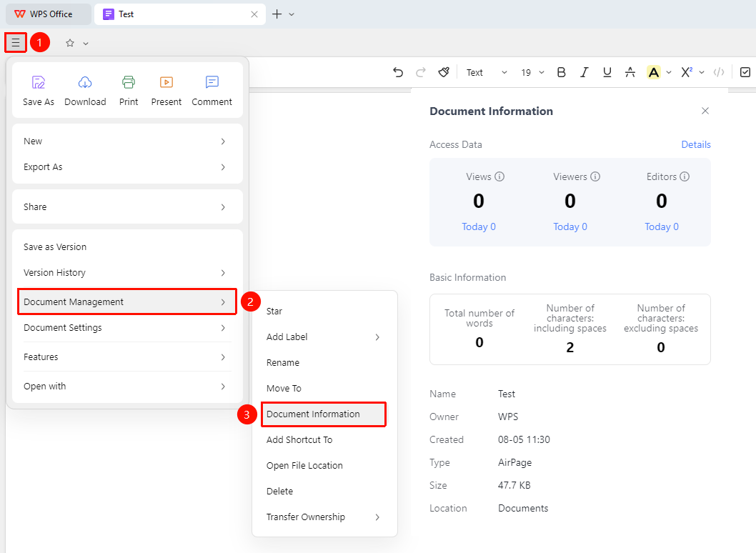The height and width of the screenshot is (553, 756).
Task: Open the Text style dropdown
Action: [487, 72]
